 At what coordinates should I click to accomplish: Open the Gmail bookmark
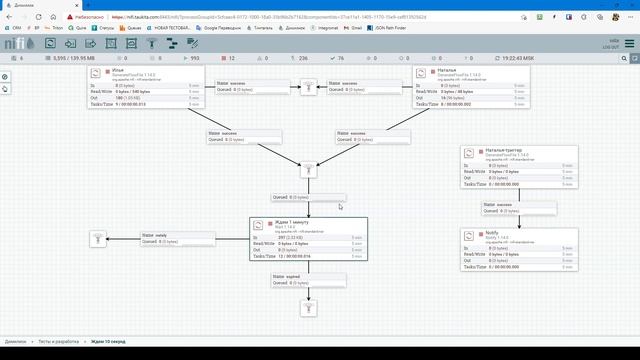point(353,28)
